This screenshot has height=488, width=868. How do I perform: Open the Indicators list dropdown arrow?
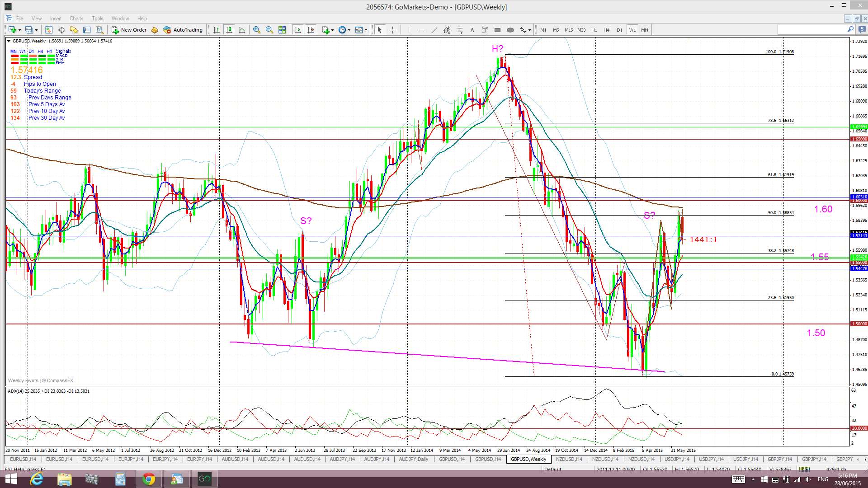333,30
